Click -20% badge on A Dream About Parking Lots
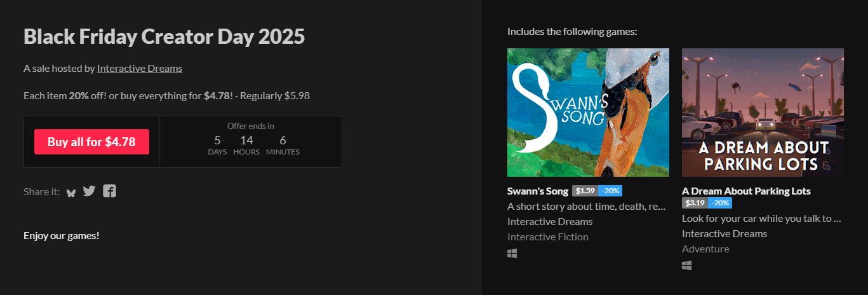The image size is (868, 295). [720, 203]
